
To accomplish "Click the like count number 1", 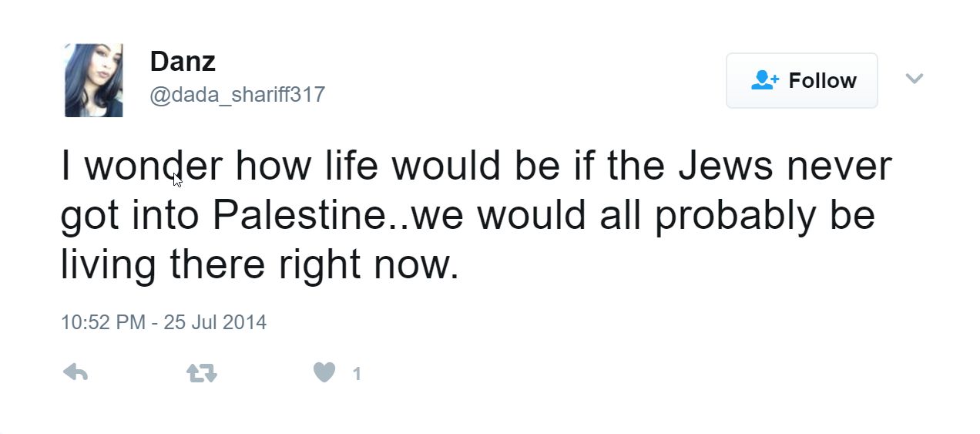I will [x=357, y=375].
